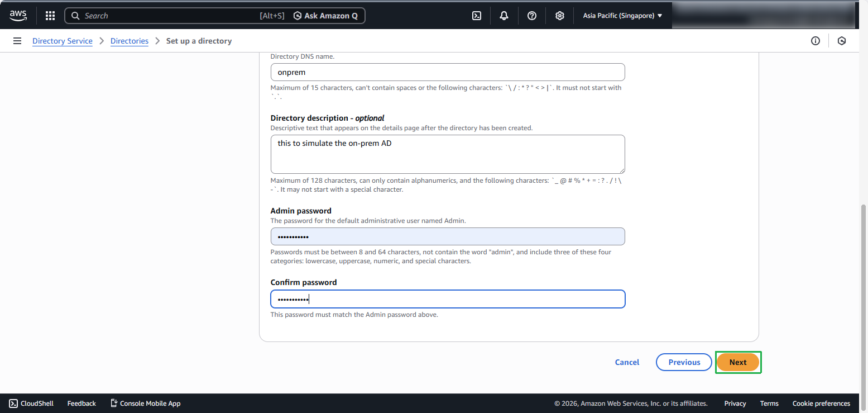Screen dimensions: 868x413
Task: Go to Directory Service breadcrumb
Action: click(x=63, y=41)
